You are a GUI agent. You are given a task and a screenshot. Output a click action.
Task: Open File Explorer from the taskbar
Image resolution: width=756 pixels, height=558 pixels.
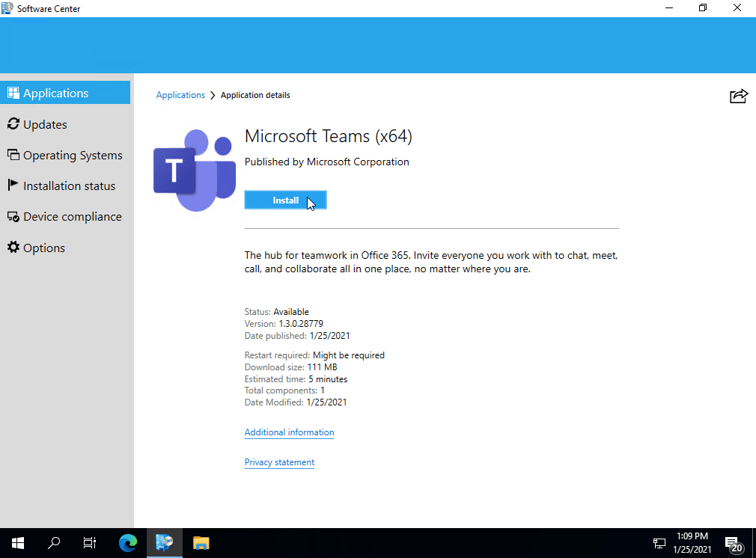click(x=200, y=543)
